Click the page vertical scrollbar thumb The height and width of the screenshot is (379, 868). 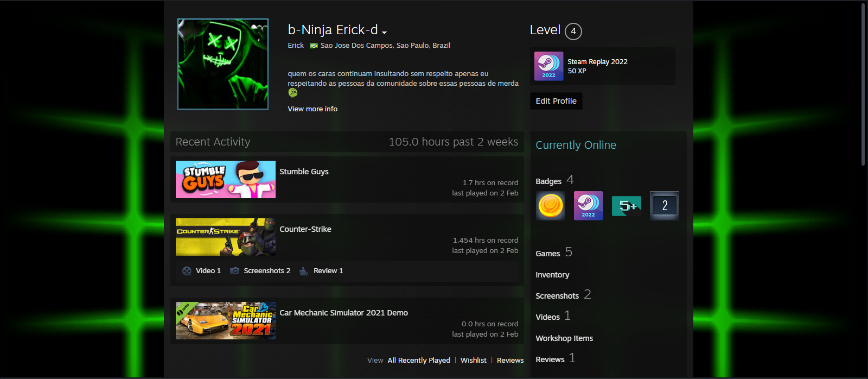coord(864,84)
